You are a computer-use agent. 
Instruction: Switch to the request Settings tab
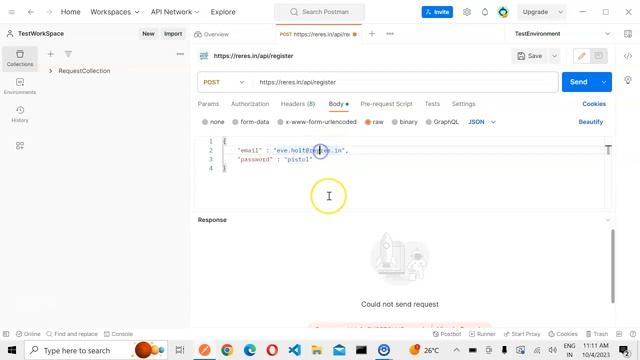coord(463,104)
